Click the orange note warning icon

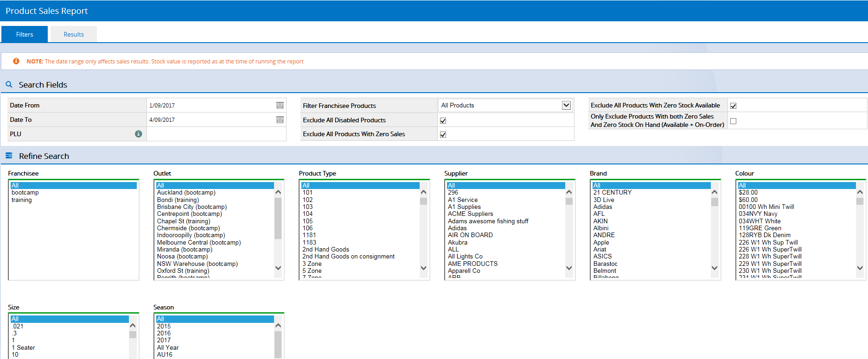[16, 61]
